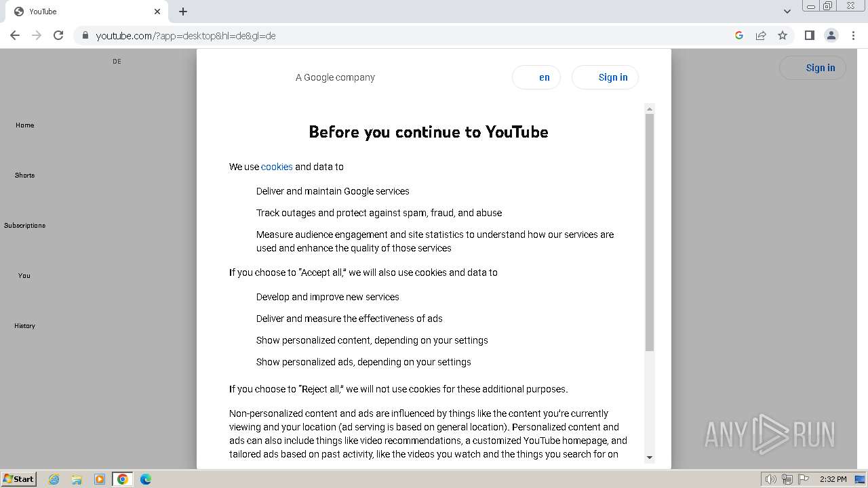Viewport: 868px width, 488px height.
Task: Open the You section in sidebar
Action: pos(24,276)
